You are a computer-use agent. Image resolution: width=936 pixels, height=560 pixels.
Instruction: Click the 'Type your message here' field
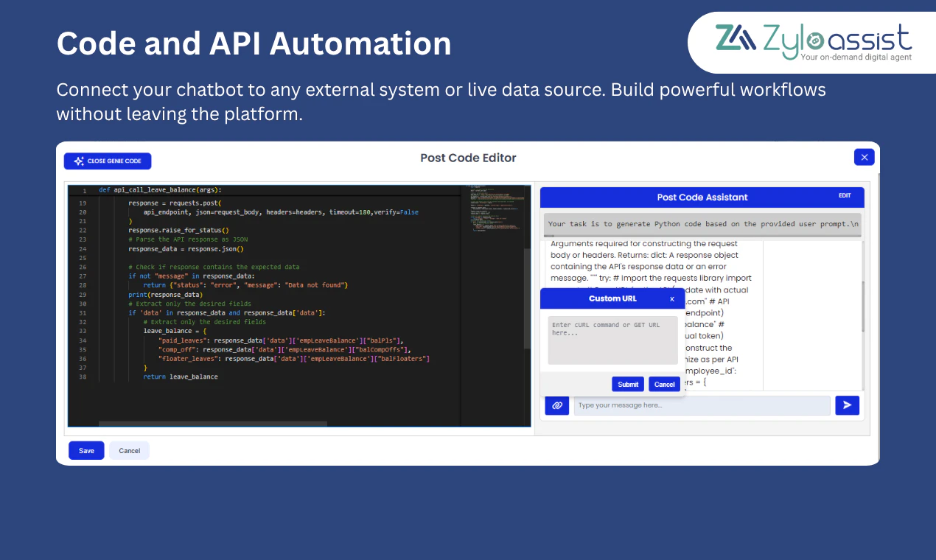(x=702, y=405)
